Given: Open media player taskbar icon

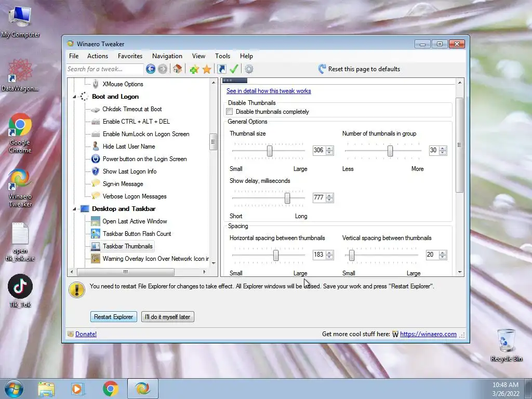Looking at the screenshot, I should (77, 389).
